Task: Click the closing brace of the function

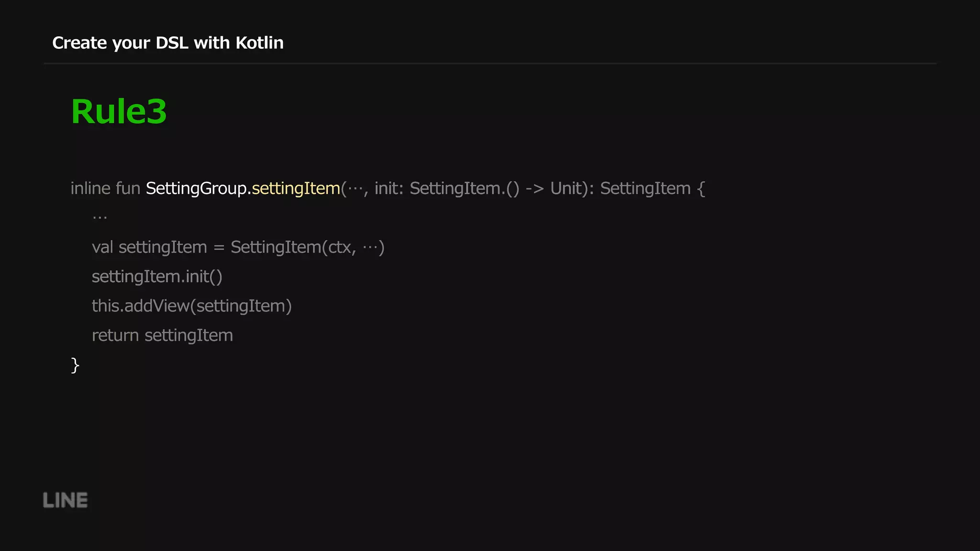Action: tap(75, 365)
